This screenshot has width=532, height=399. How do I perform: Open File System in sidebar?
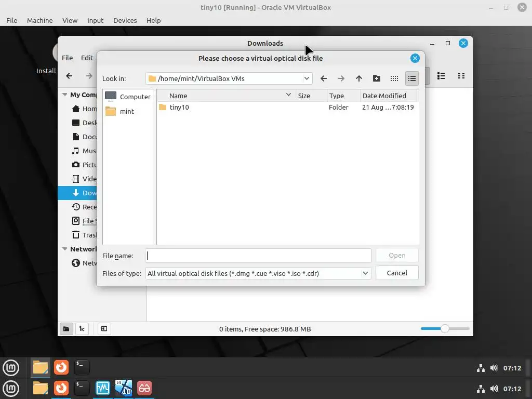point(77,221)
